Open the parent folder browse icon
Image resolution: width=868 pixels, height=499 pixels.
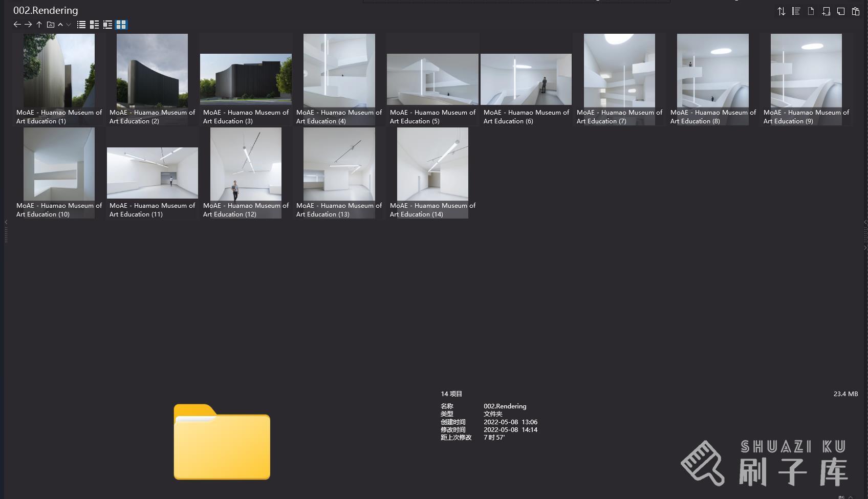(x=50, y=25)
